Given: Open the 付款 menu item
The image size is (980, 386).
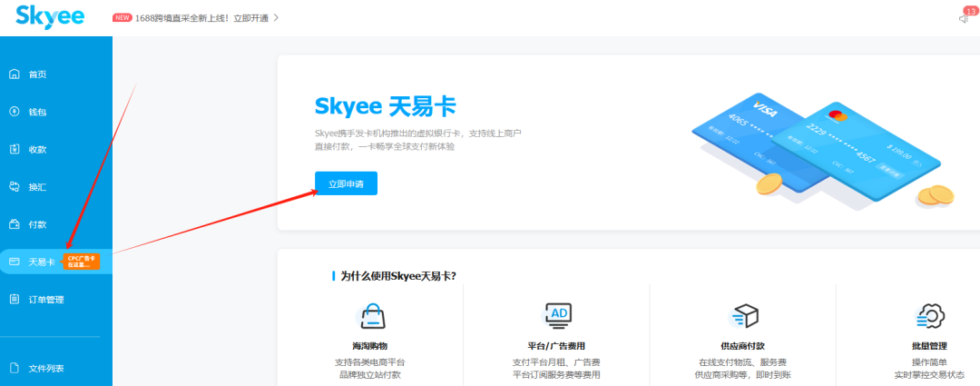Looking at the screenshot, I should click(x=37, y=224).
